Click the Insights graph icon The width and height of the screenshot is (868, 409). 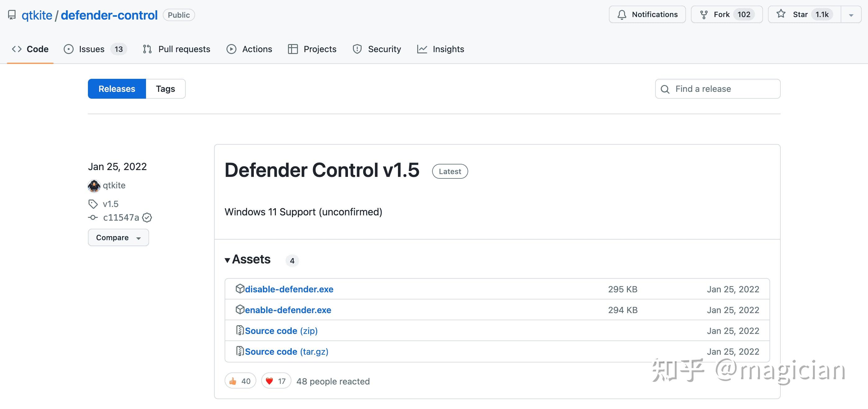[x=423, y=49]
